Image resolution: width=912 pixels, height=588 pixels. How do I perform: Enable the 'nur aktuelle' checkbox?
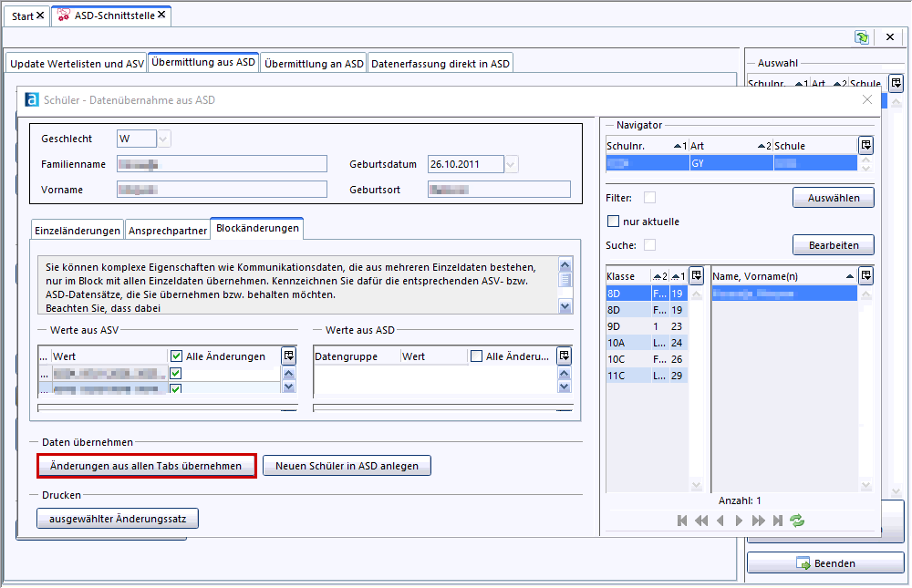(614, 222)
